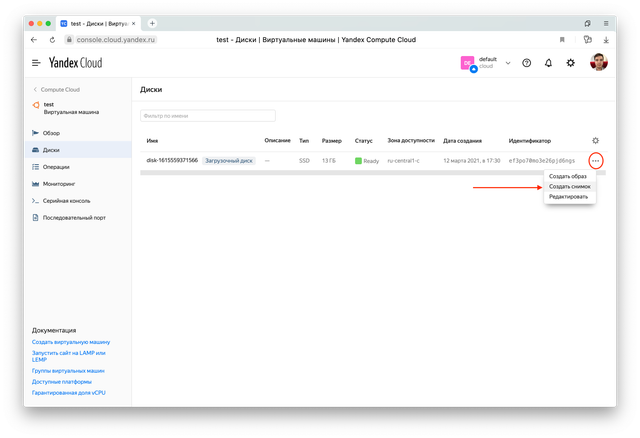
Task: Open Серийная консоль in sidebar
Action: coord(67,200)
